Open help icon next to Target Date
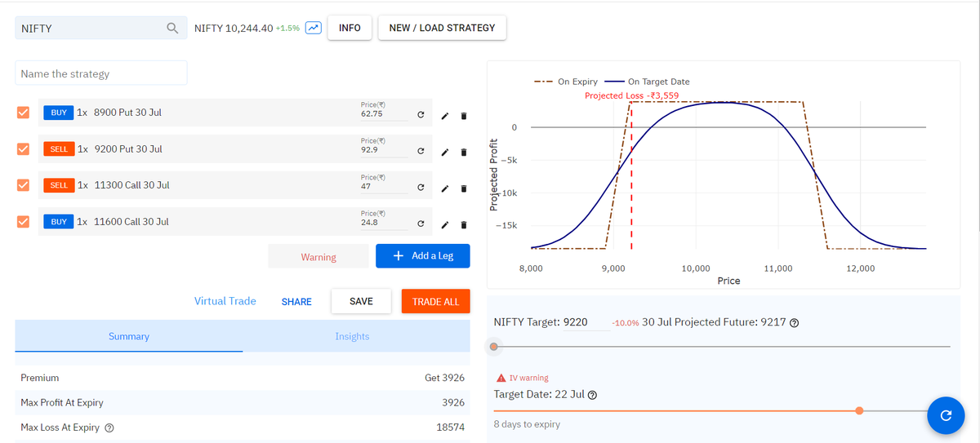This screenshot has width=980, height=443. pyautogui.click(x=592, y=395)
